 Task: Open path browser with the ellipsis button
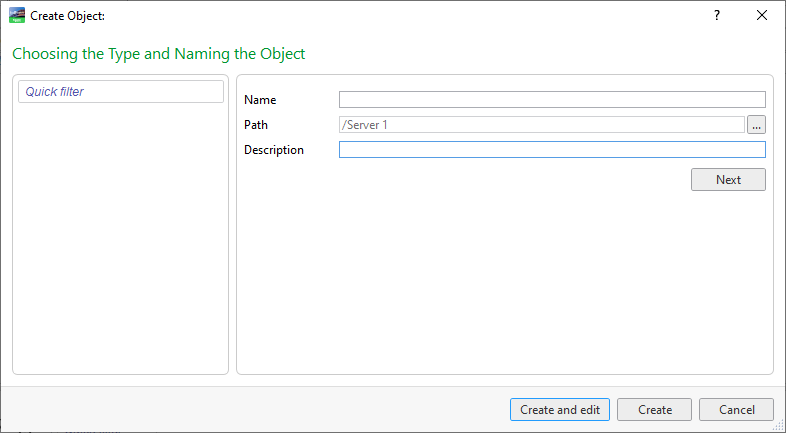(x=756, y=125)
